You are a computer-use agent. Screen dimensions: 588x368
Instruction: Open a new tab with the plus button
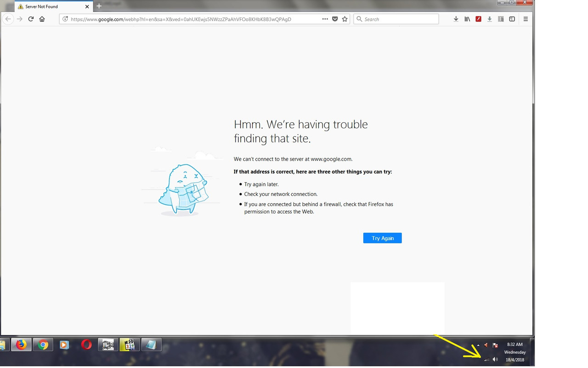(99, 6)
